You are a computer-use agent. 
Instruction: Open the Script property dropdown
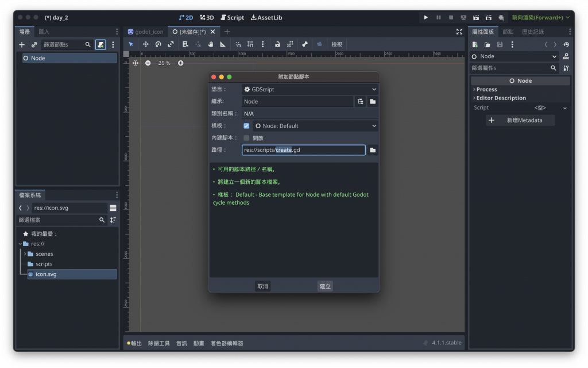(x=550, y=108)
